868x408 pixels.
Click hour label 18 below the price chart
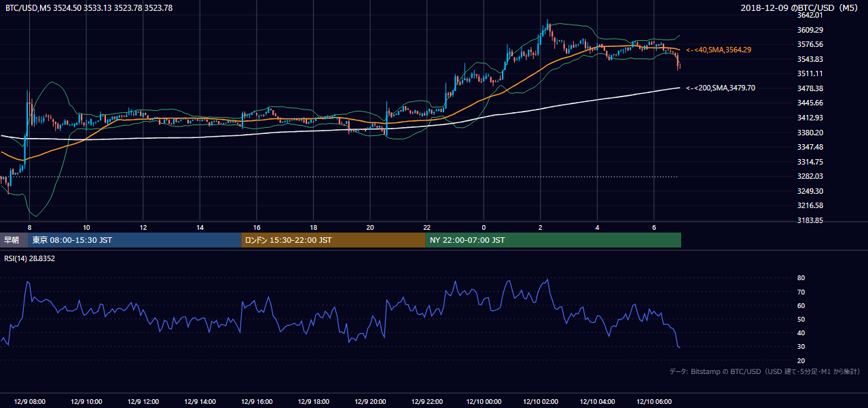coord(313,227)
